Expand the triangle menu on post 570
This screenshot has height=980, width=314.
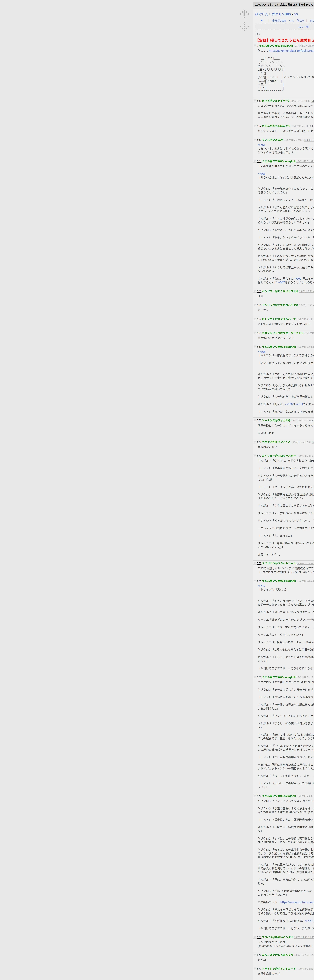[x=255, y=420]
